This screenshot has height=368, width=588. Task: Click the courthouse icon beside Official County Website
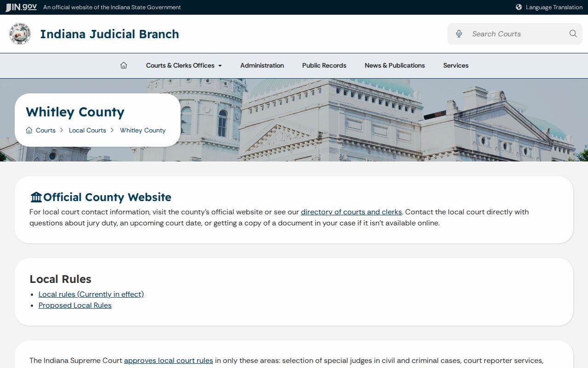(x=36, y=197)
